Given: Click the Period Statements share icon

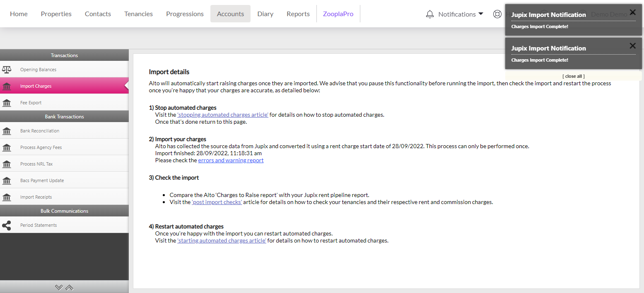Looking at the screenshot, I should [x=7, y=225].
